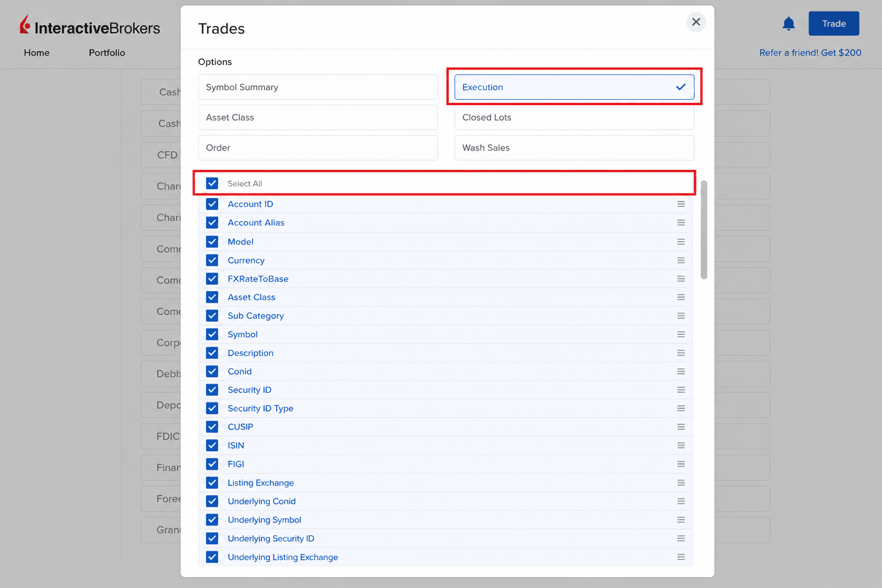
Task: Click the drag handle for Currency
Action: [x=681, y=260]
